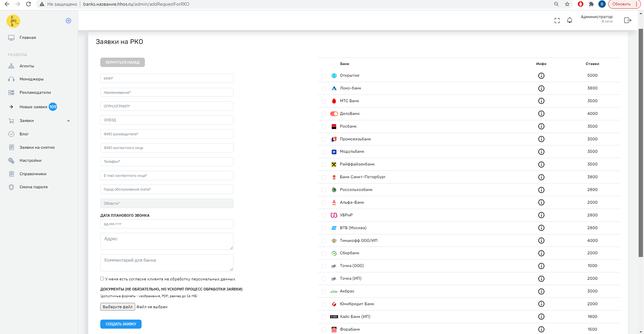Open Райффайзенбанк info icon

tap(541, 164)
